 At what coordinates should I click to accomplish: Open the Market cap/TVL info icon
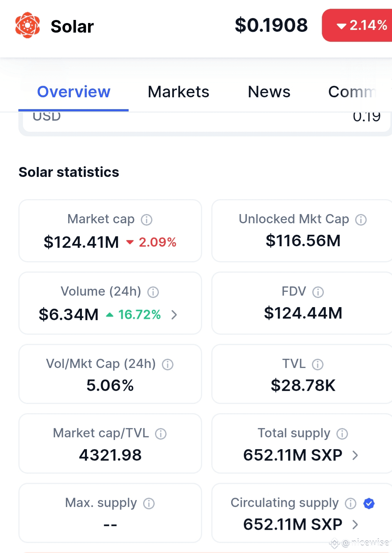pyautogui.click(x=161, y=434)
